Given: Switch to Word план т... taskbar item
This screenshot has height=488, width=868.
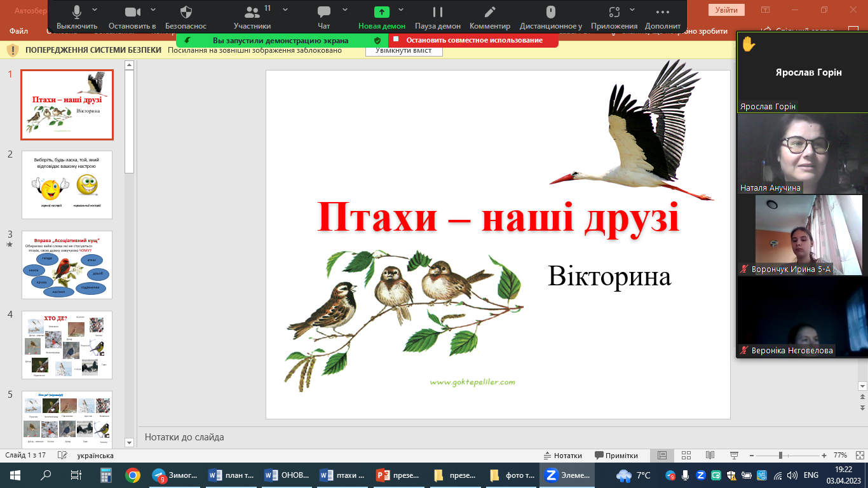Looking at the screenshot, I should (x=232, y=475).
